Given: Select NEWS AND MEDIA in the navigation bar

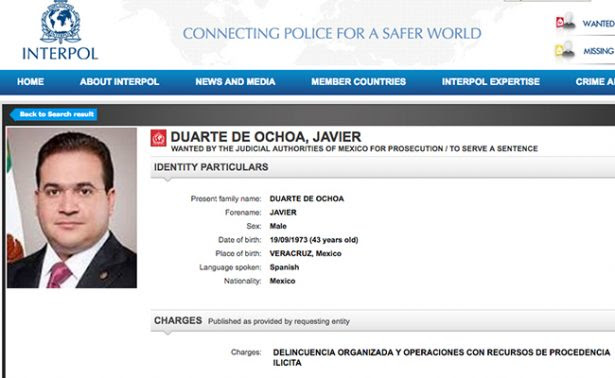Looking at the screenshot, I should [x=235, y=82].
